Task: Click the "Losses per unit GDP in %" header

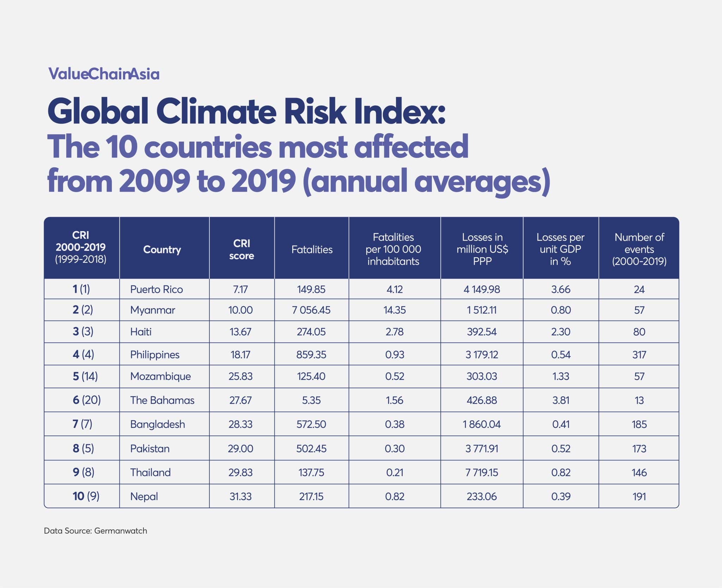Action: pyautogui.click(x=560, y=249)
